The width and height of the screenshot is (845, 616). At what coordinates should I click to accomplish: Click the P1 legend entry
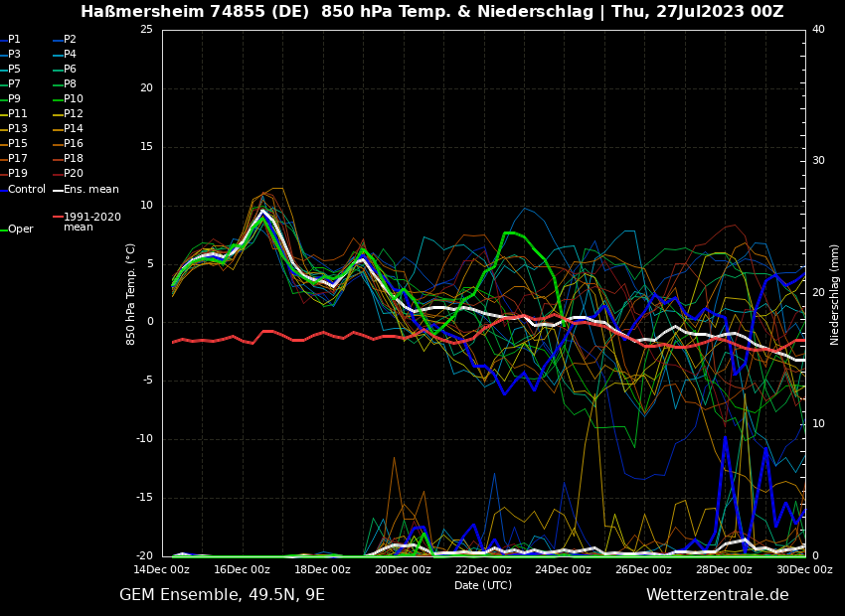pyautogui.click(x=14, y=40)
